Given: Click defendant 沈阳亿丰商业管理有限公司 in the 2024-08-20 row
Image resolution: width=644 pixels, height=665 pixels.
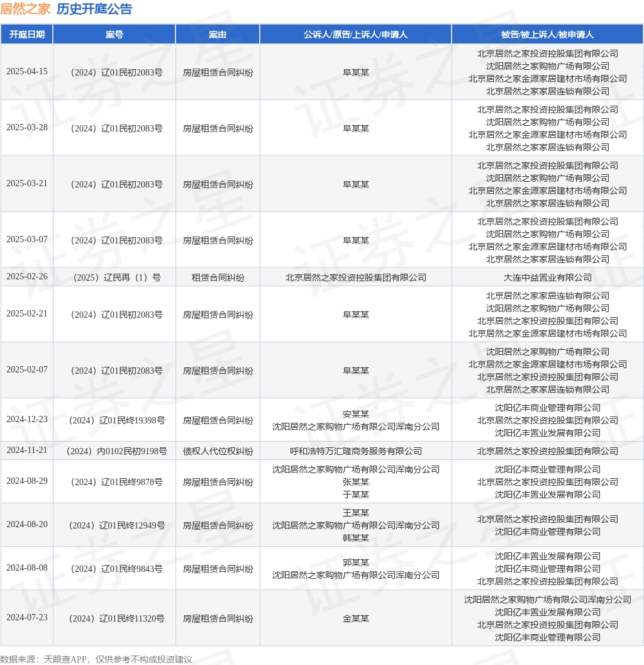Looking at the screenshot, I should 547,532.
